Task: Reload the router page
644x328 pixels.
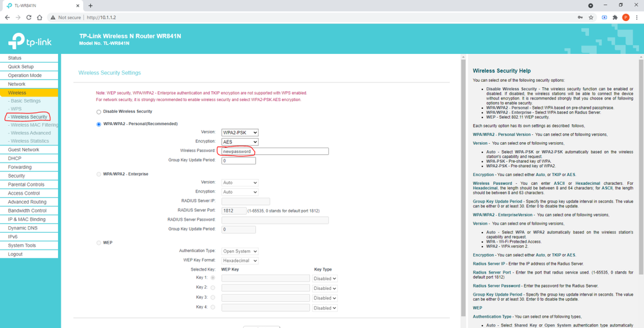Action: coord(29,18)
